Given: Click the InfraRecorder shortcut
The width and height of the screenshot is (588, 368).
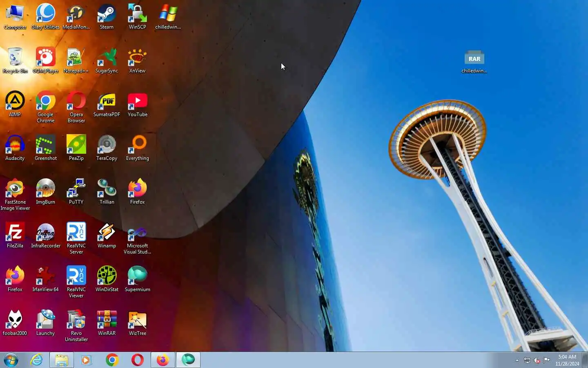Looking at the screenshot, I should (x=46, y=235).
